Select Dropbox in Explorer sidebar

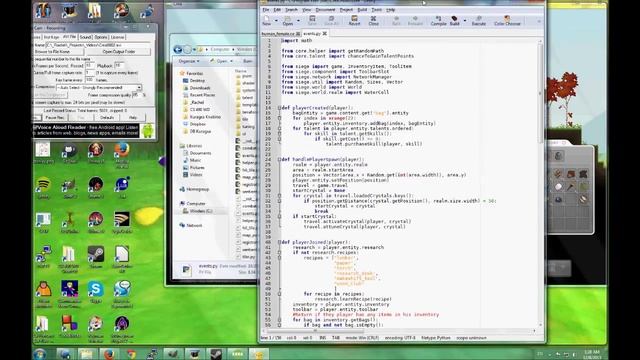point(197,124)
